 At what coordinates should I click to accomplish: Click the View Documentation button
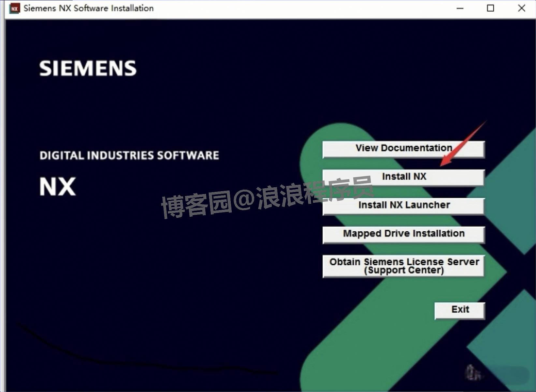click(x=404, y=149)
